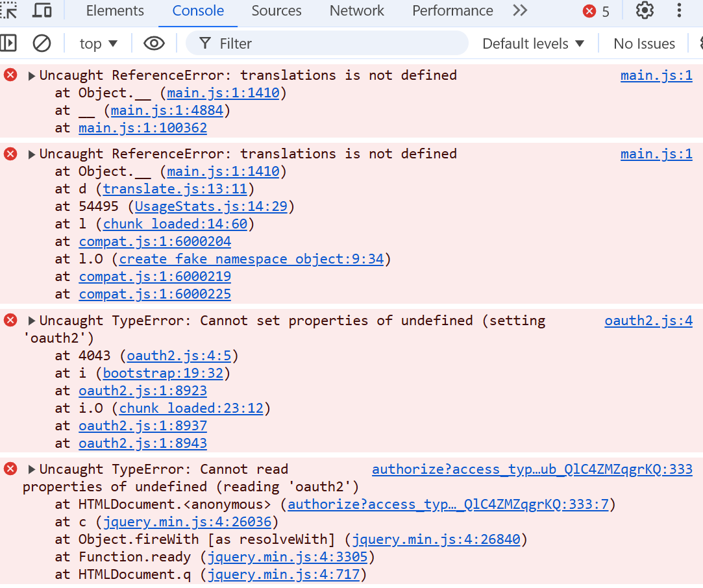Click the "No Issues" button
The width and height of the screenshot is (703, 588).
(x=643, y=43)
